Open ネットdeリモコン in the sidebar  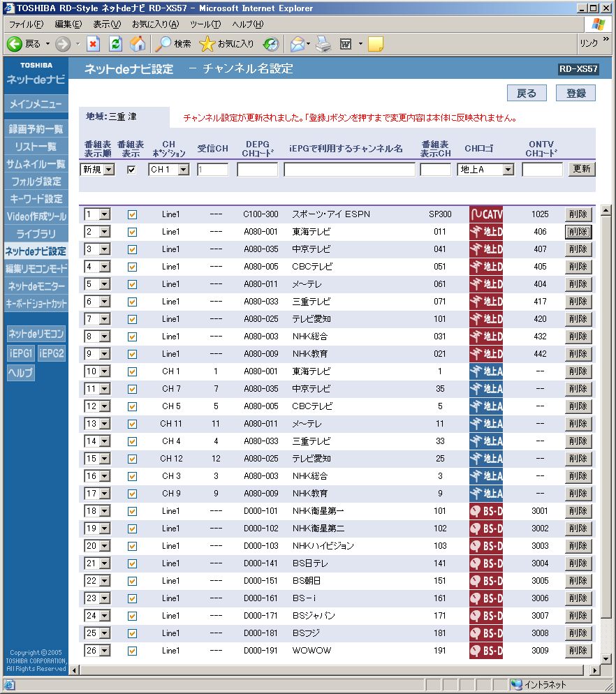click(x=36, y=334)
